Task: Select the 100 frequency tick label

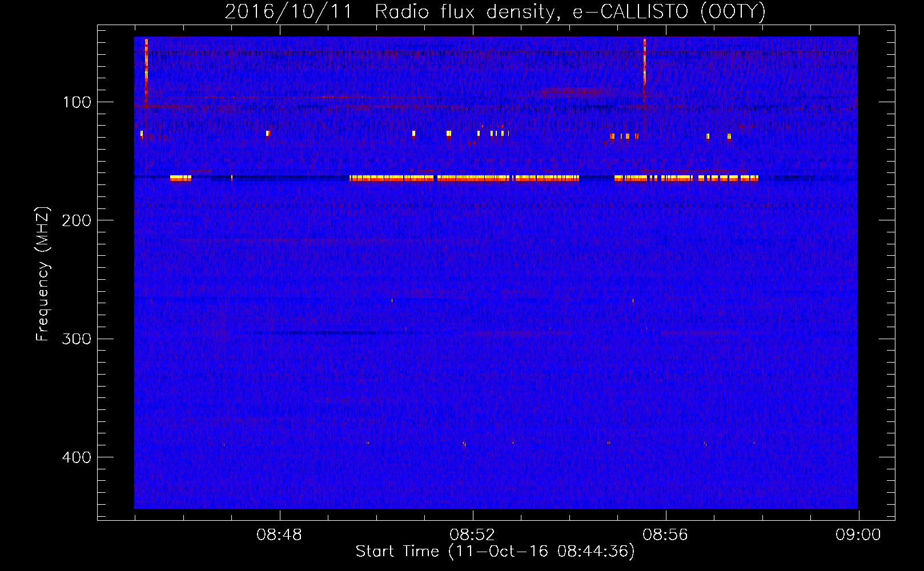Action: click(x=77, y=102)
